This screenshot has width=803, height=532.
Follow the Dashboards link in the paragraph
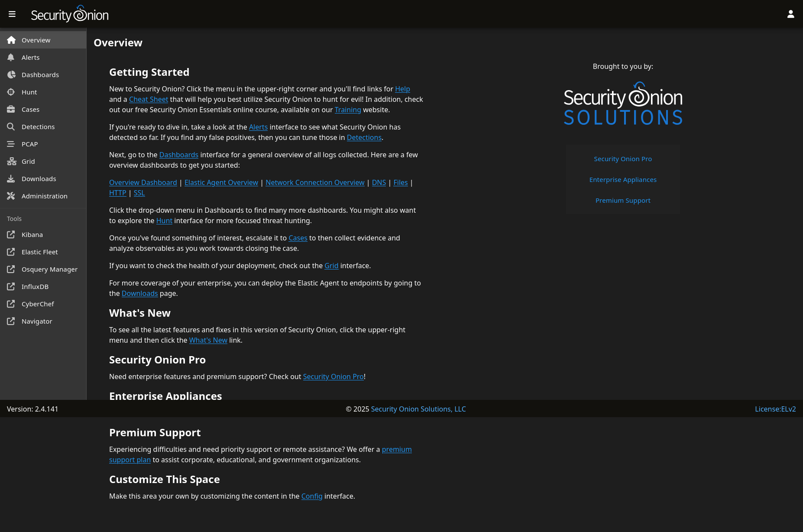179,155
